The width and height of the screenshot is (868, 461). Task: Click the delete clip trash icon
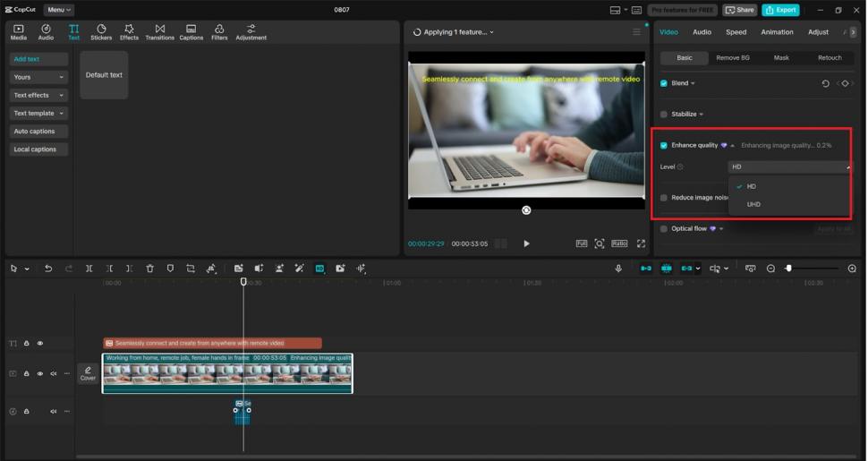click(x=149, y=269)
